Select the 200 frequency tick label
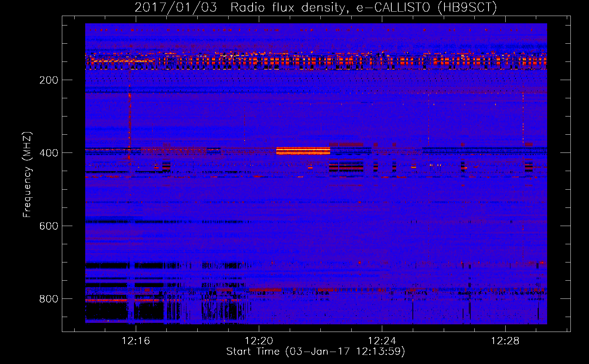589x364 pixels. coord(49,80)
